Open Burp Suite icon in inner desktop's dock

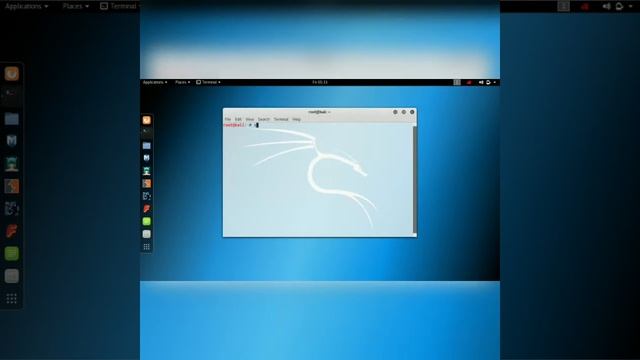pyautogui.click(x=147, y=183)
